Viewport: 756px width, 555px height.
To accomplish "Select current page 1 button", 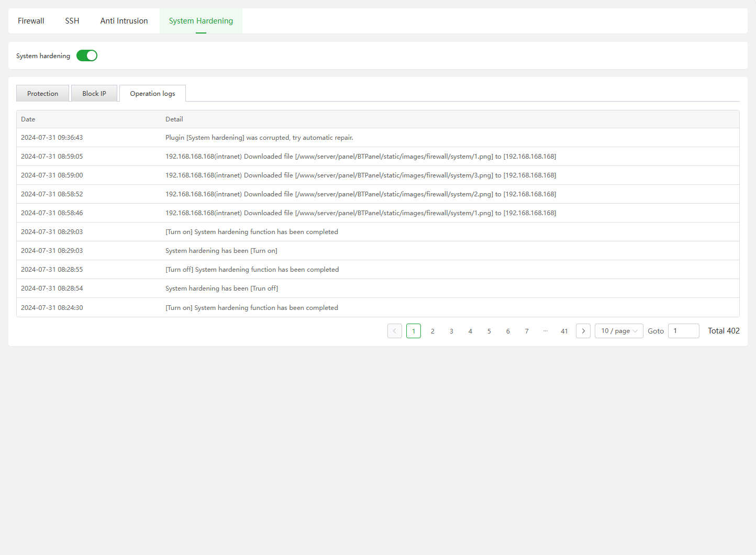I will click(414, 331).
